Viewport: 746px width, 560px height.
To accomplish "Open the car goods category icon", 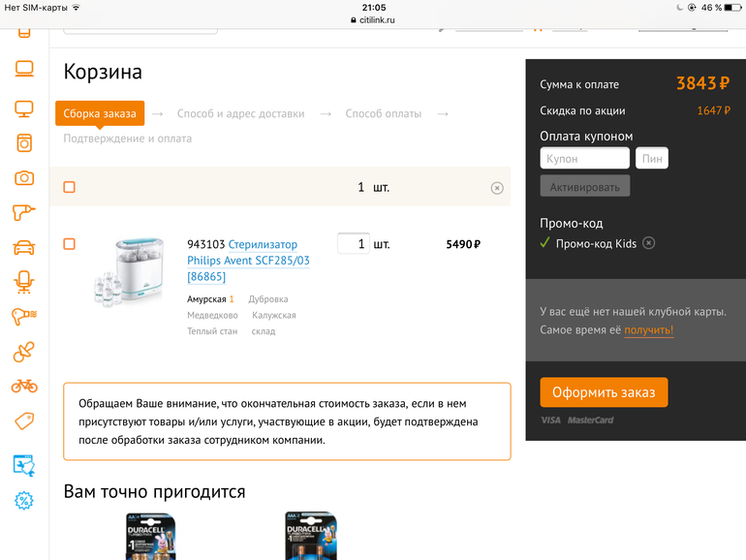I will click(x=24, y=247).
